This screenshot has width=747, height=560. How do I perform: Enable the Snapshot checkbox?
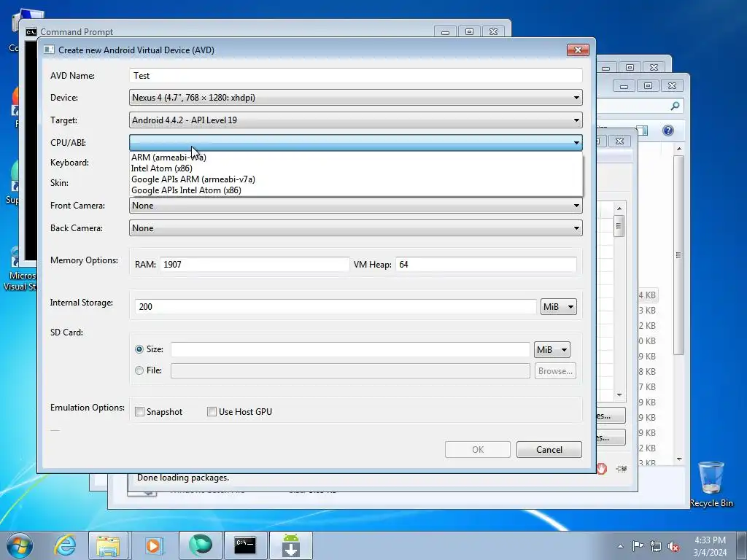coord(139,412)
